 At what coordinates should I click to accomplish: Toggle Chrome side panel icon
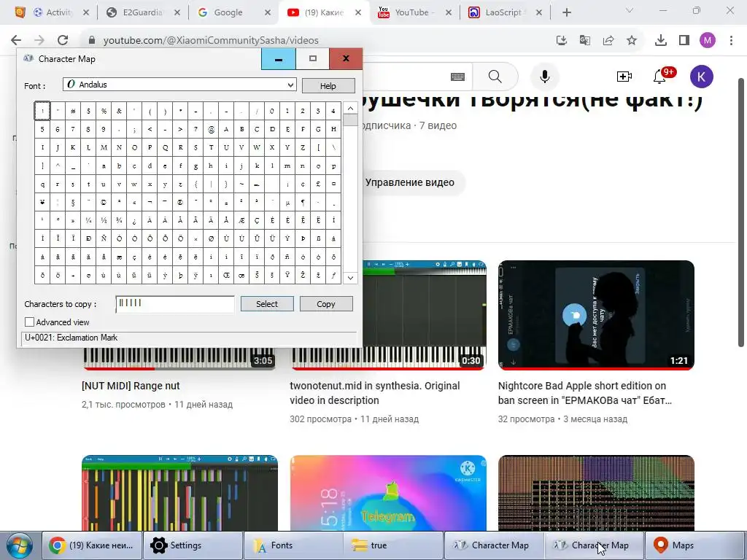[684, 41]
